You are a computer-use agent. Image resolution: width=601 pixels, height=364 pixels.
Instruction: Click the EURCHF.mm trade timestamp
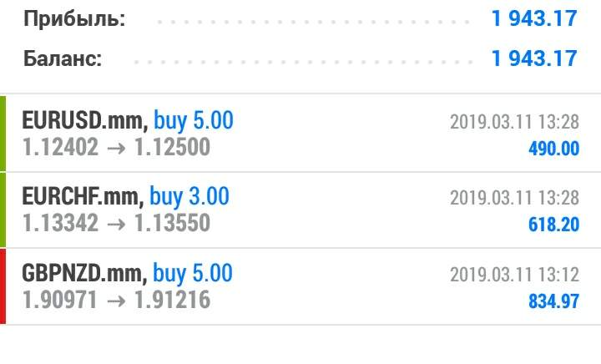(513, 198)
